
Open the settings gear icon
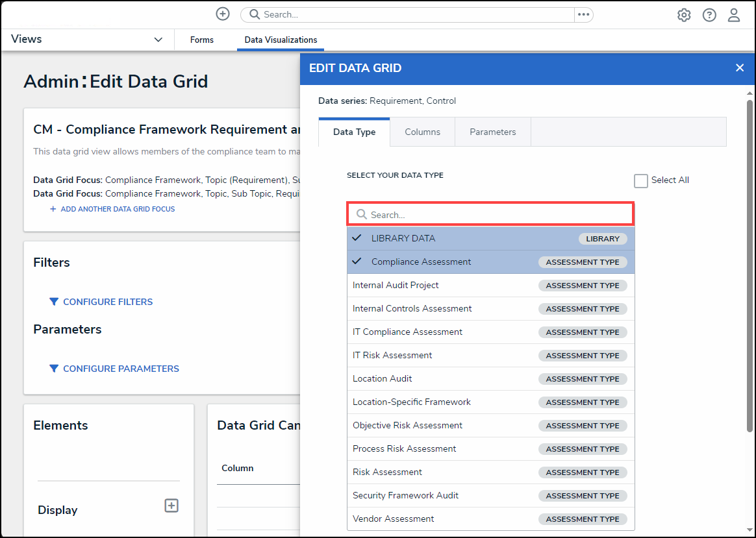pyautogui.click(x=684, y=15)
